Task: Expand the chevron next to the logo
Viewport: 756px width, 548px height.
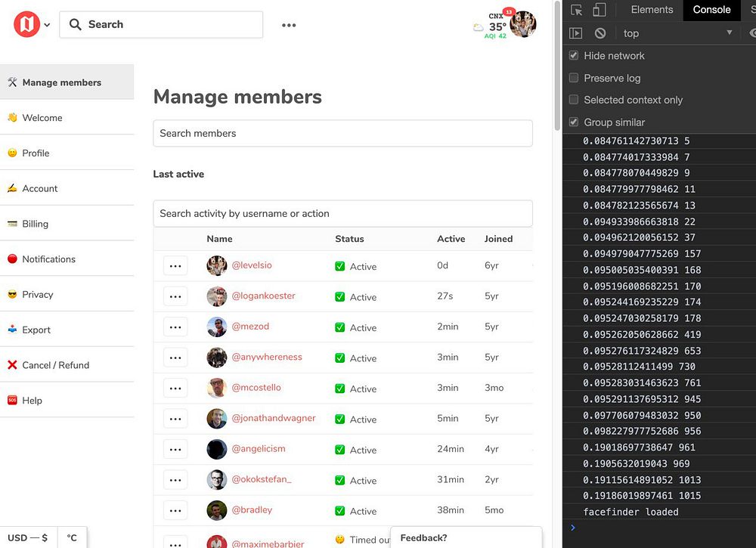Action: pyautogui.click(x=47, y=25)
